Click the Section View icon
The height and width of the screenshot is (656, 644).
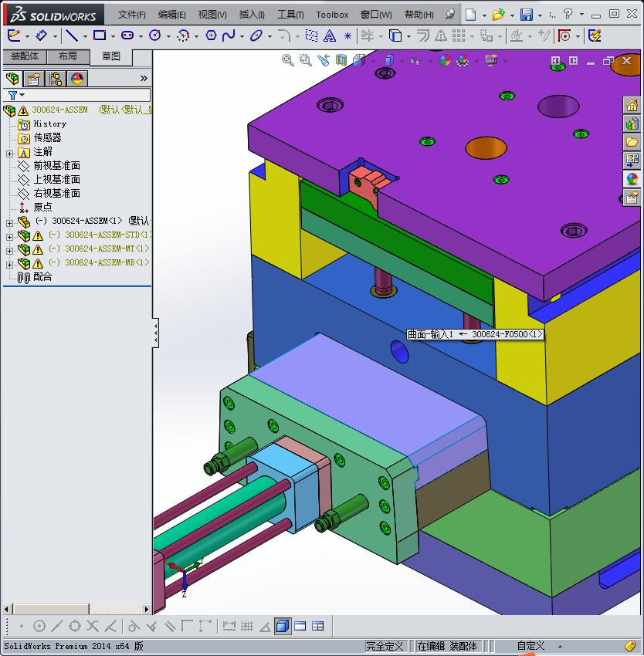point(341,60)
